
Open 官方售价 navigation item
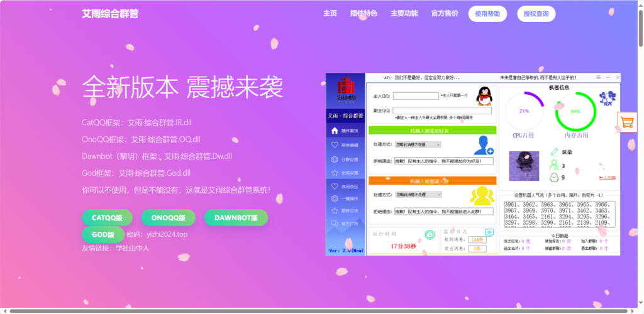point(445,14)
